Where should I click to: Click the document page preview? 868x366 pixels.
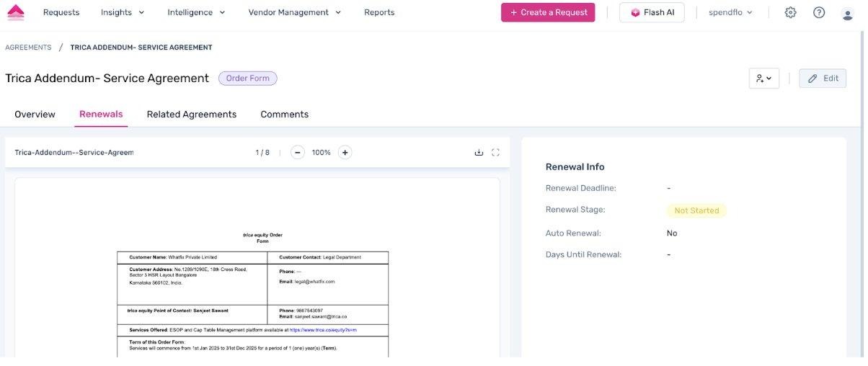pyautogui.click(x=257, y=268)
